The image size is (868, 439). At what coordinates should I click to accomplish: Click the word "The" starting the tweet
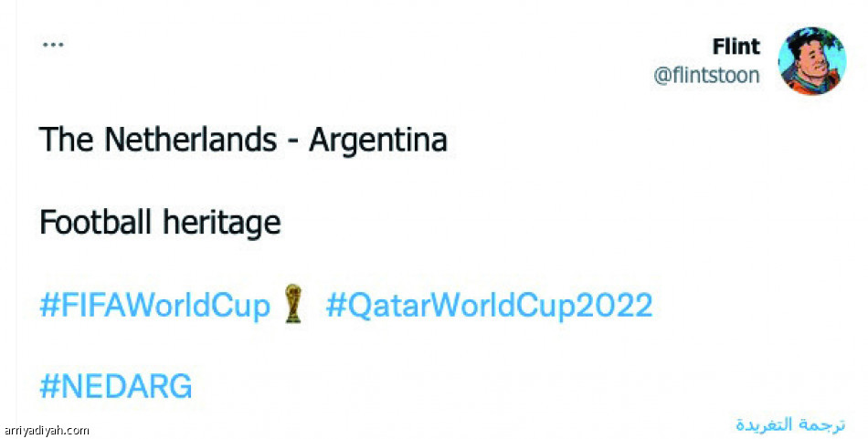click(x=67, y=141)
